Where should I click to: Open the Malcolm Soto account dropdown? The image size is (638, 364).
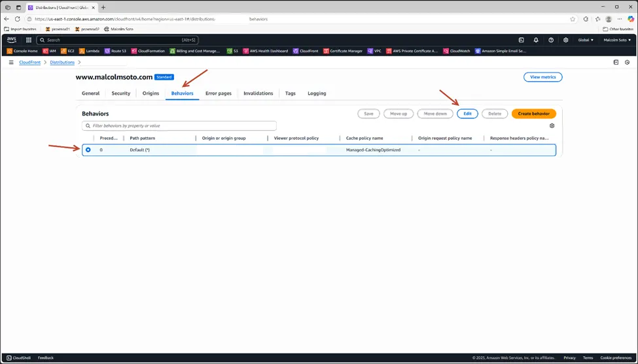(617, 40)
